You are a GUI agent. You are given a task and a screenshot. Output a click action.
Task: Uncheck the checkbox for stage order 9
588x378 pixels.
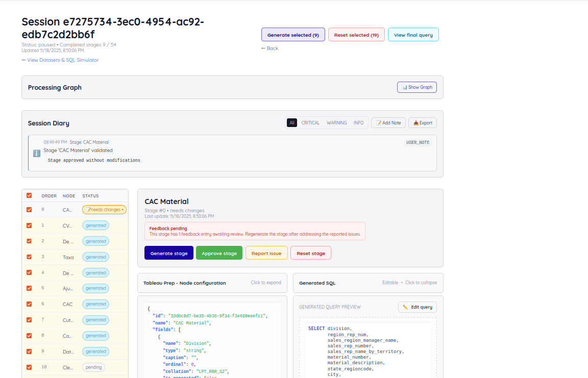click(x=29, y=351)
